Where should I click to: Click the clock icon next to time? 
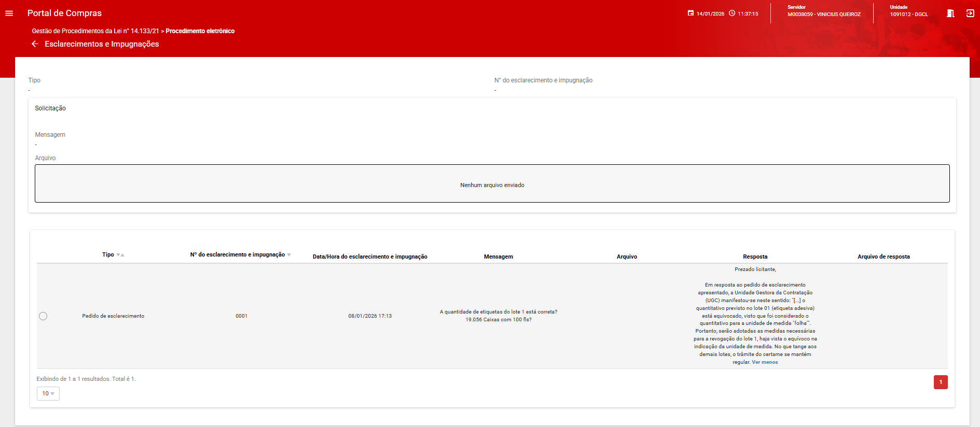click(x=732, y=13)
